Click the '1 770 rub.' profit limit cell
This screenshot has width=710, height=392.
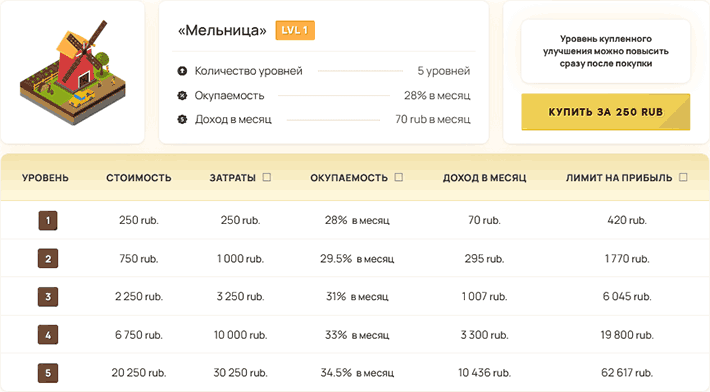627,259
